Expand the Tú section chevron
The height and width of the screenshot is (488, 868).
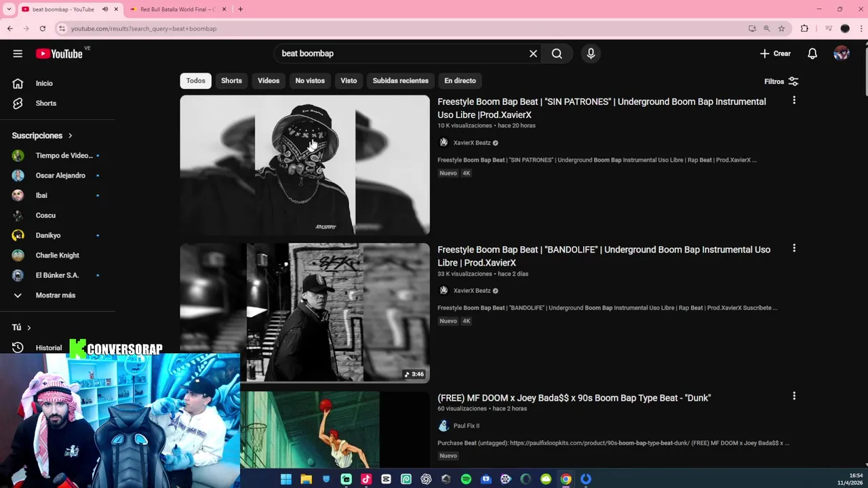click(x=28, y=327)
